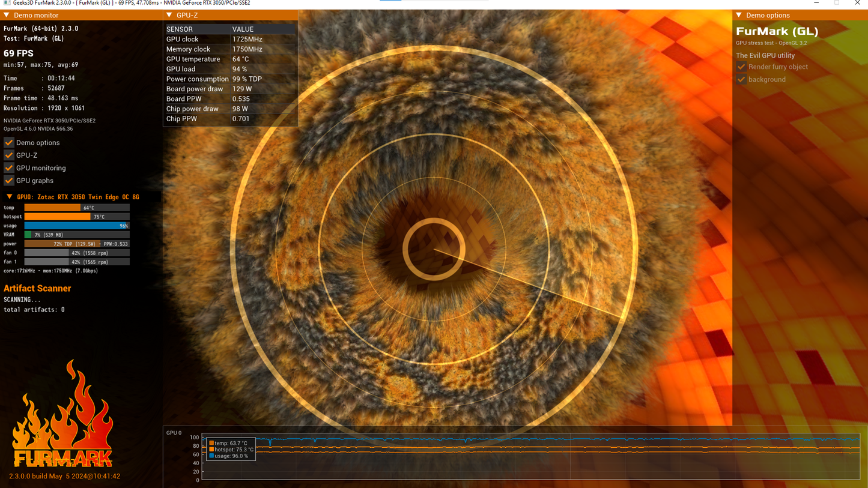
Task: Click the Geeks3D app icon in title bar
Action: pyautogui.click(x=7, y=3)
